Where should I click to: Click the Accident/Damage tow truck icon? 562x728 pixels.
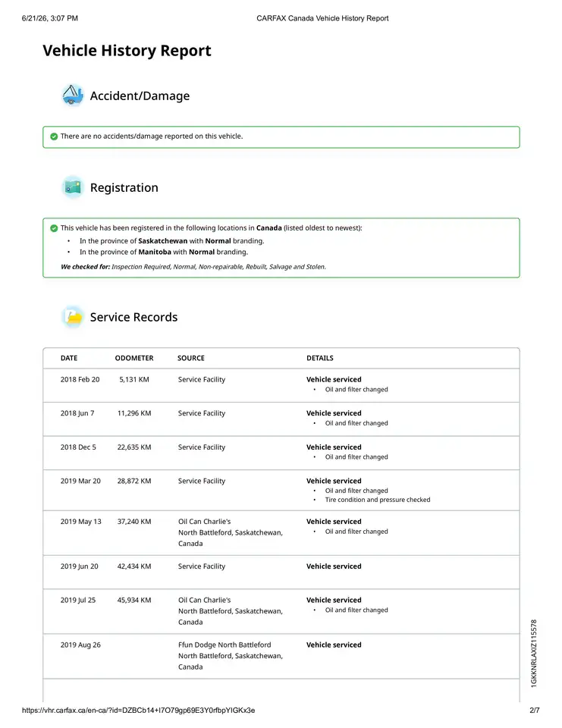pos(73,96)
